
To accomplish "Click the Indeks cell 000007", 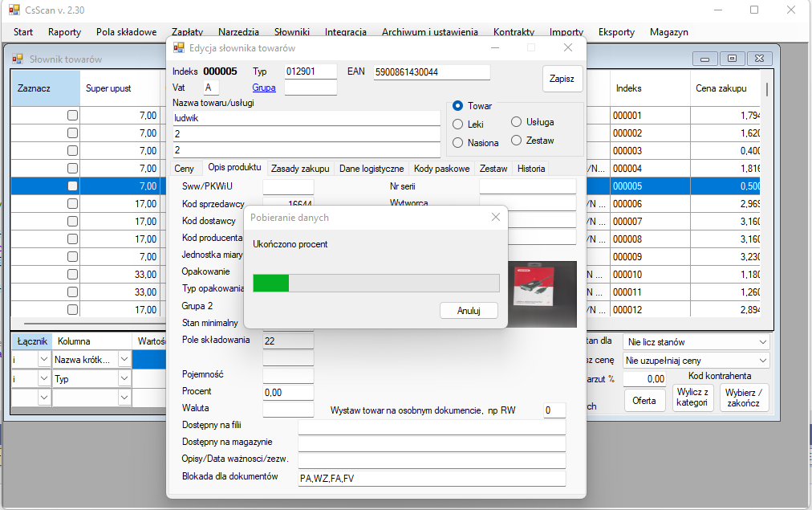I will point(650,222).
